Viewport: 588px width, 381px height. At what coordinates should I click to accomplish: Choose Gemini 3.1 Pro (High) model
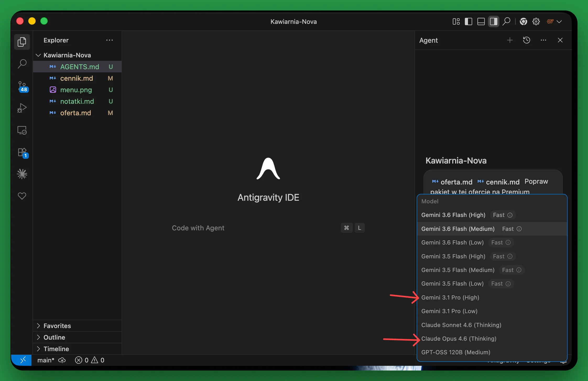(492, 297)
